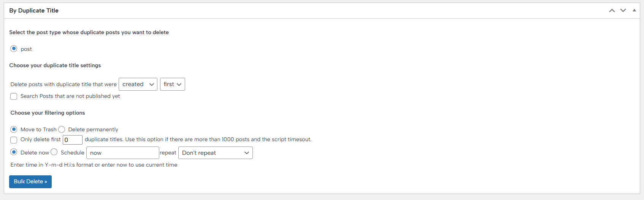Click the duplicate titles count field
644x200 pixels.
73,140
